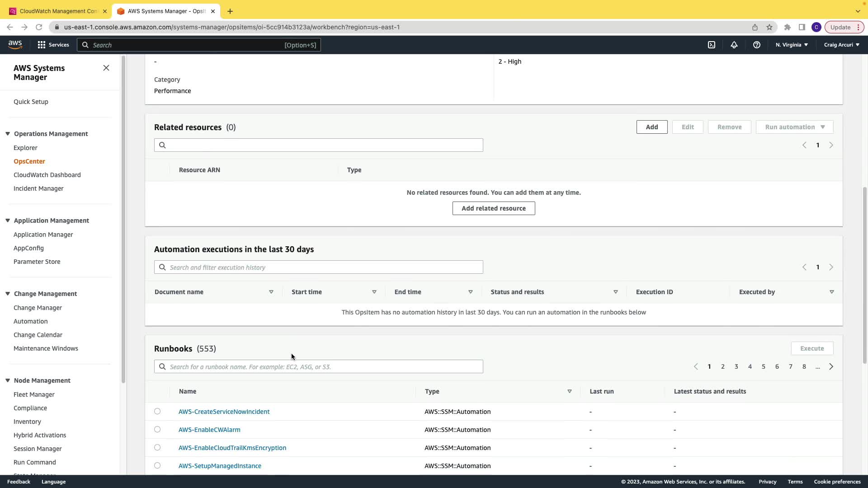The width and height of the screenshot is (868, 488).
Task: Click the runbook name search field
Action: [x=318, y=366]
